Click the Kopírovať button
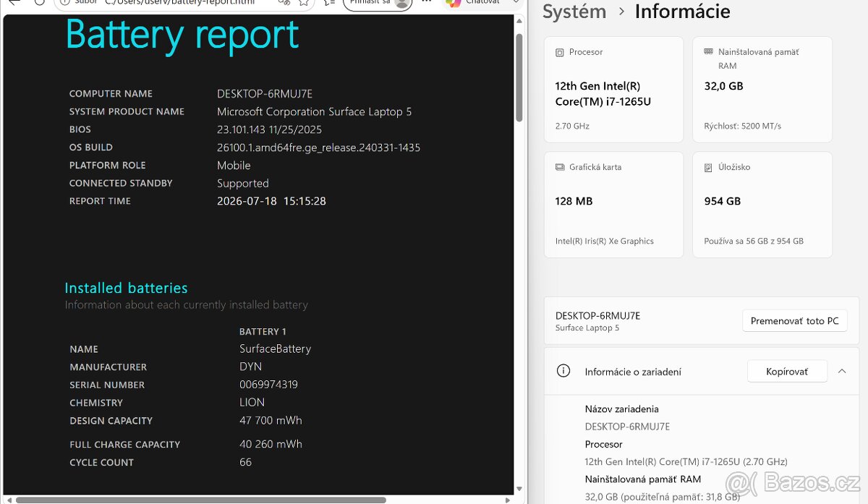The height and width of the screenshot is (504, 868). coord(787,371)
